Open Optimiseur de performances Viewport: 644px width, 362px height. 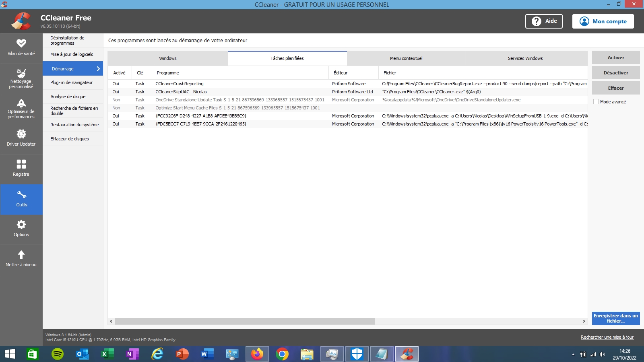pos(21,109)
